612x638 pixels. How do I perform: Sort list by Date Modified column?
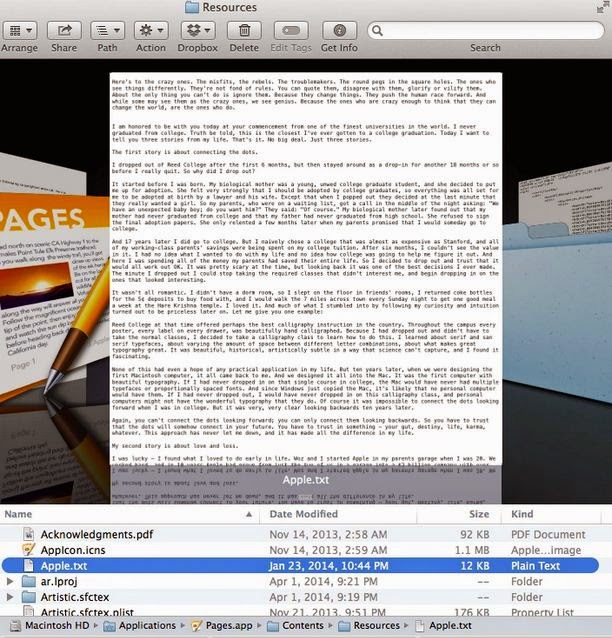304,514
